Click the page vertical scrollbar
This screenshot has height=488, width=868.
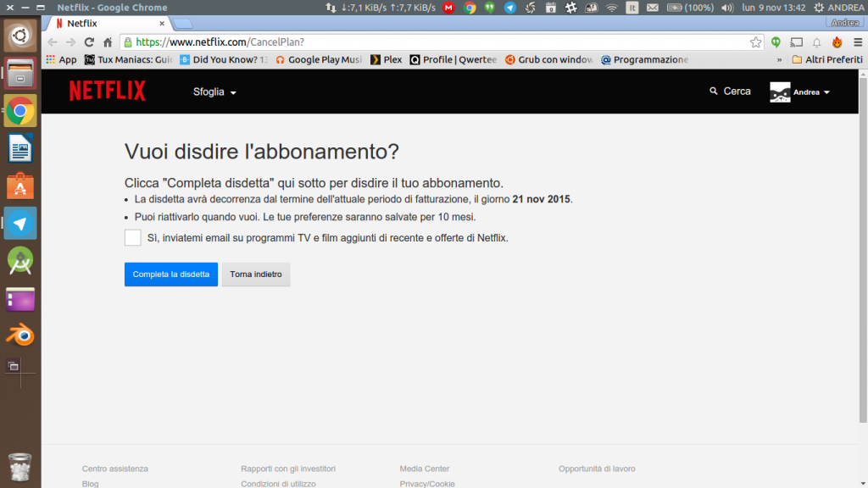(863, 249)
